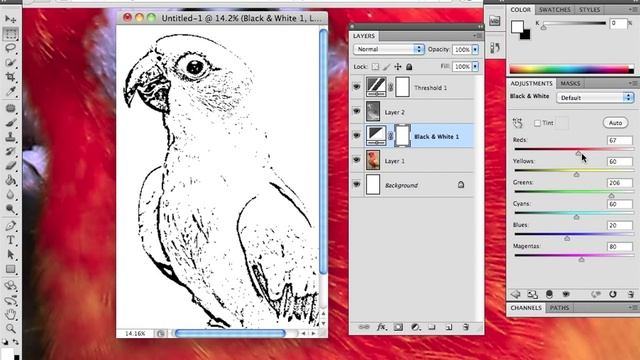Select the Lasso tool
The width and height of the screenshot is (640, 360).
tap(11, 48)
